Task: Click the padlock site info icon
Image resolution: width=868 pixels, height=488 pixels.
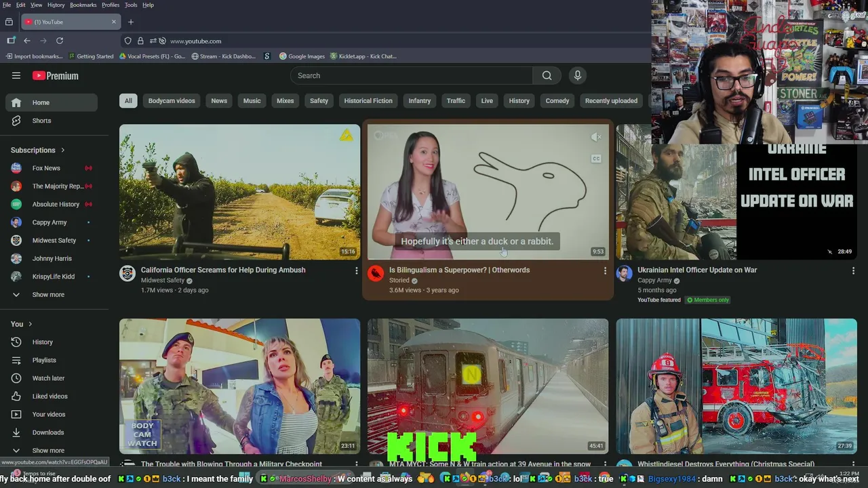Action: 140,41
